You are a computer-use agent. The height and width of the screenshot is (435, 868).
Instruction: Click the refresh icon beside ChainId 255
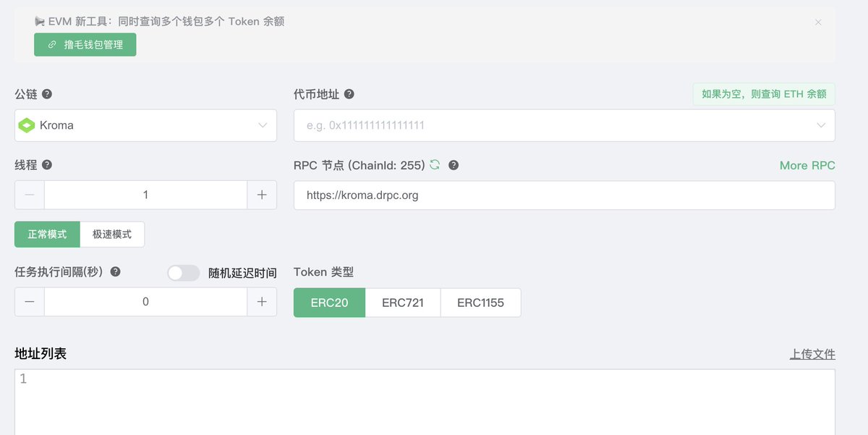435,165
